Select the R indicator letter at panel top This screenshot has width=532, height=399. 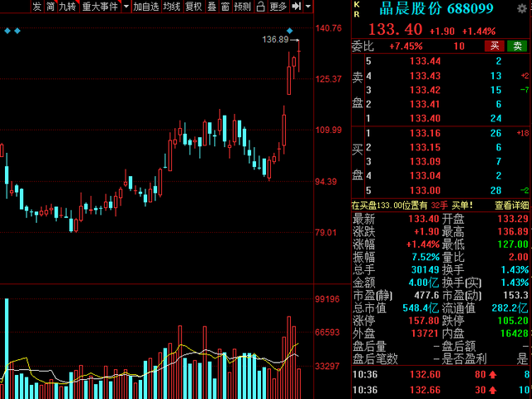coord(357,14)
